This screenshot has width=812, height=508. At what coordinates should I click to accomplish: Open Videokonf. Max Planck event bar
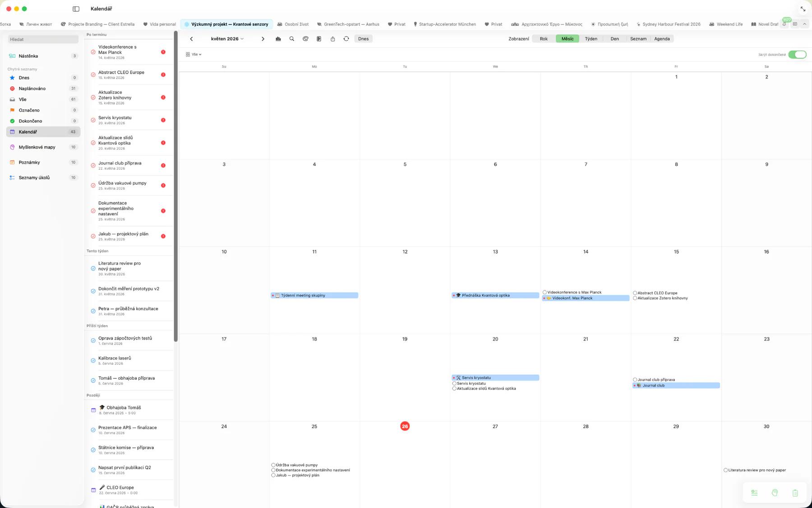point(586,298)
